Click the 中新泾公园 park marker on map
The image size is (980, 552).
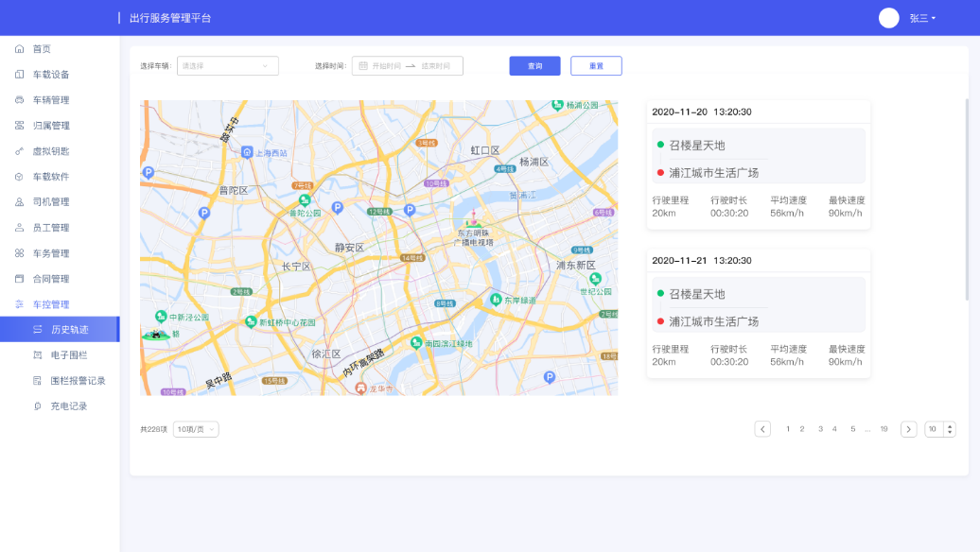(161, 317)
